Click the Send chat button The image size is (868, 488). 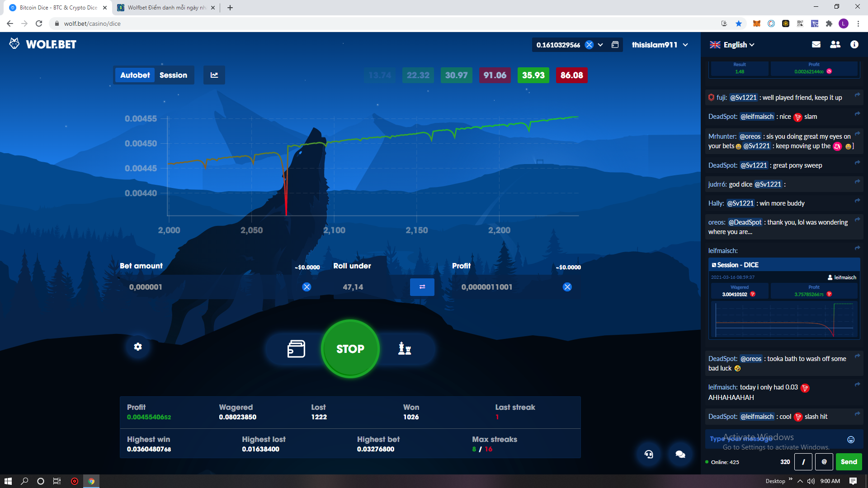click(x=849, y=462)
